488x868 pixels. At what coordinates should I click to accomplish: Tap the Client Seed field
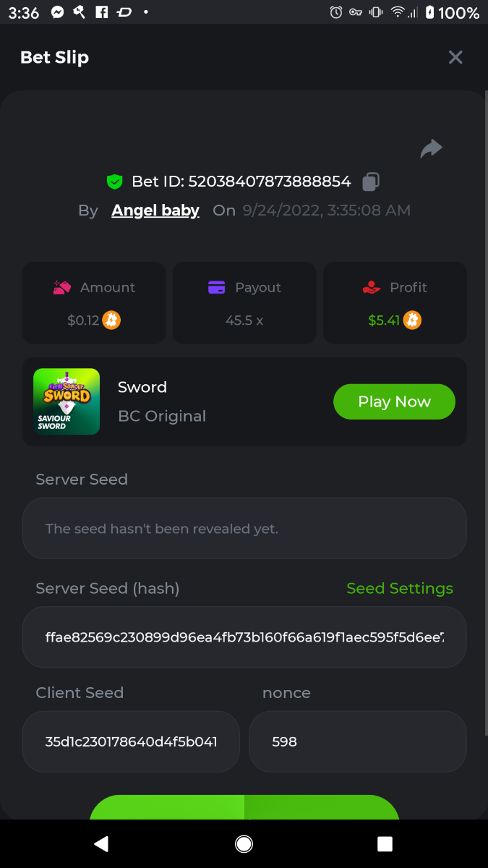(131, 741)
